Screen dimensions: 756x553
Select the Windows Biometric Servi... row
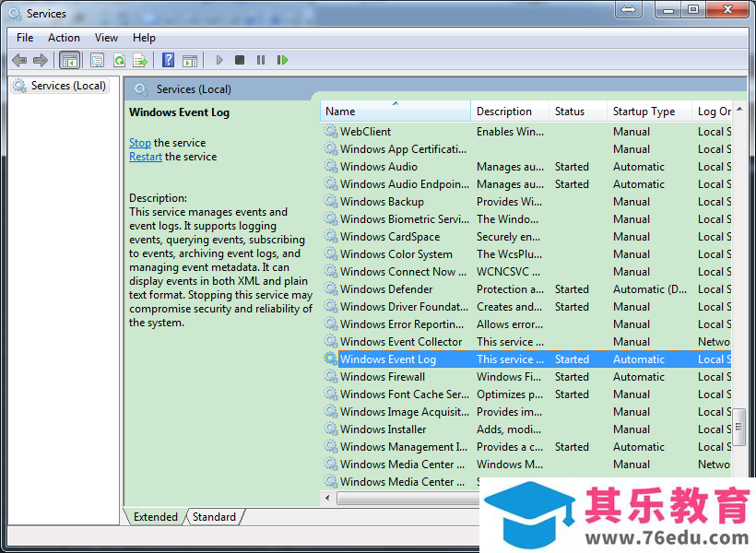coord(527,218)
